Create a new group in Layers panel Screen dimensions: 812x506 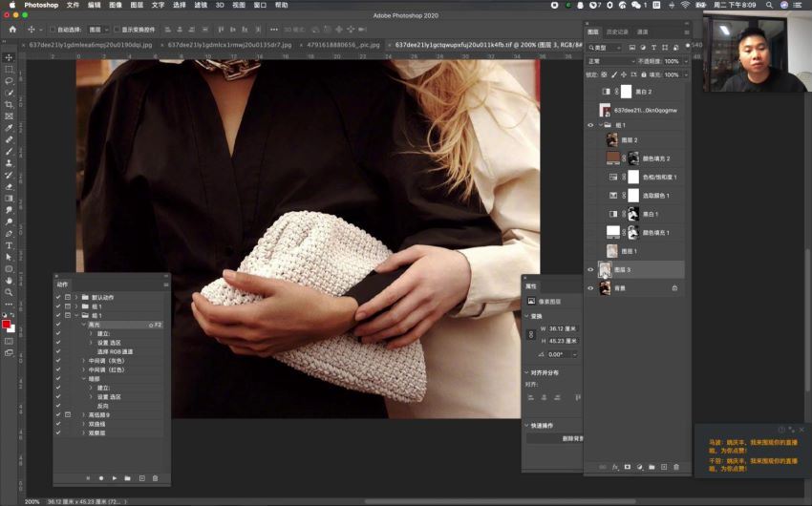coord(652,467)
